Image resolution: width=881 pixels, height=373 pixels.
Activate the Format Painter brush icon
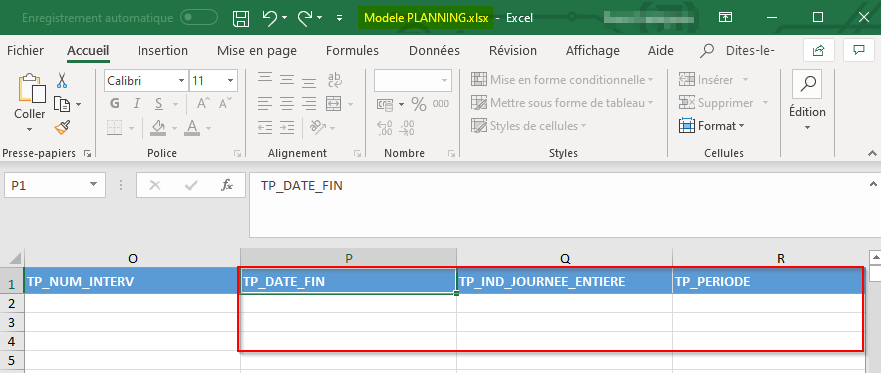point(62,128)
